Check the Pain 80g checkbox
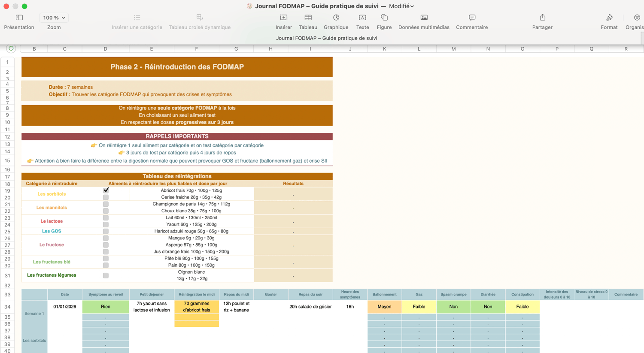644x353 pixels. coord(106,266)
